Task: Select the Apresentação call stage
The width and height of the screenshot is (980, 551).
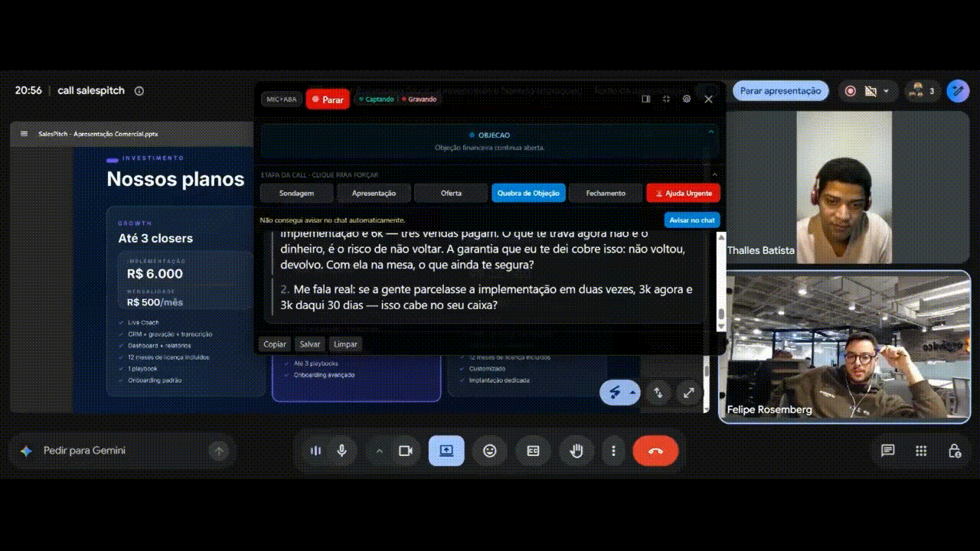Action: [374, 193]
